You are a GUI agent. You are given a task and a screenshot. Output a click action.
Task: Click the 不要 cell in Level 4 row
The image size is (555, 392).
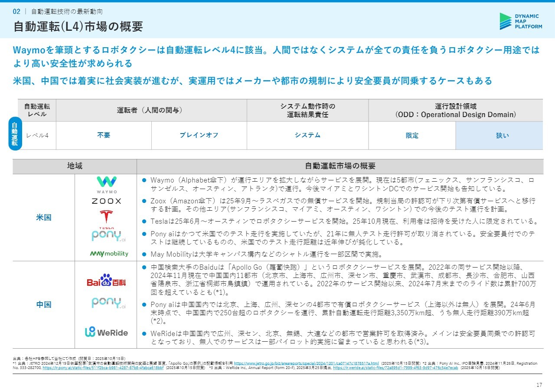click(x=104, y=135)
